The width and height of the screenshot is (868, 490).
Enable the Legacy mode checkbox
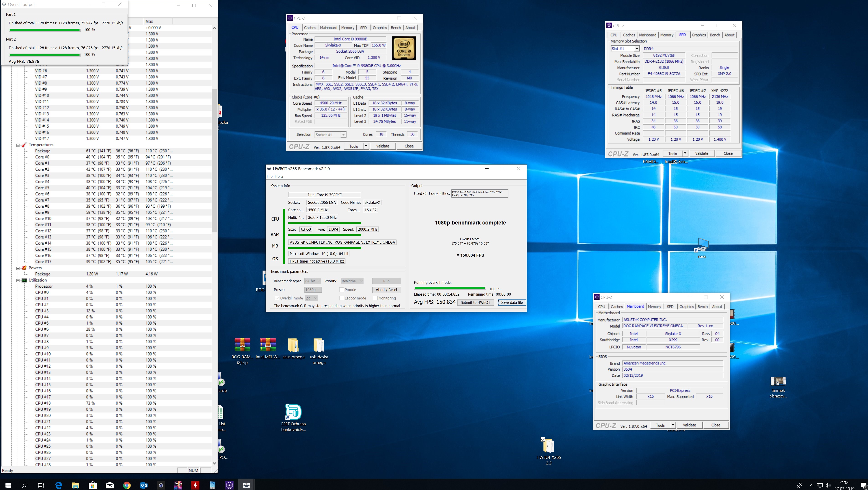[x=341, y=298]
